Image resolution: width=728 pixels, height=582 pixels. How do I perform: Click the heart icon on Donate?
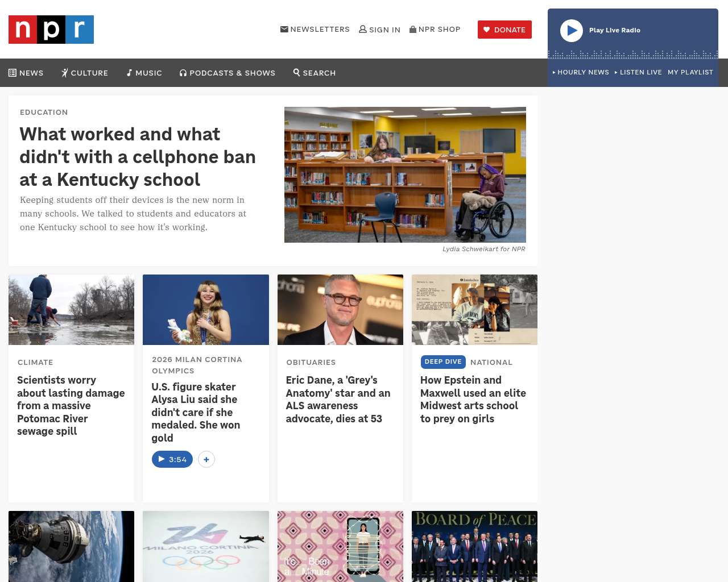tap(487, 30)
